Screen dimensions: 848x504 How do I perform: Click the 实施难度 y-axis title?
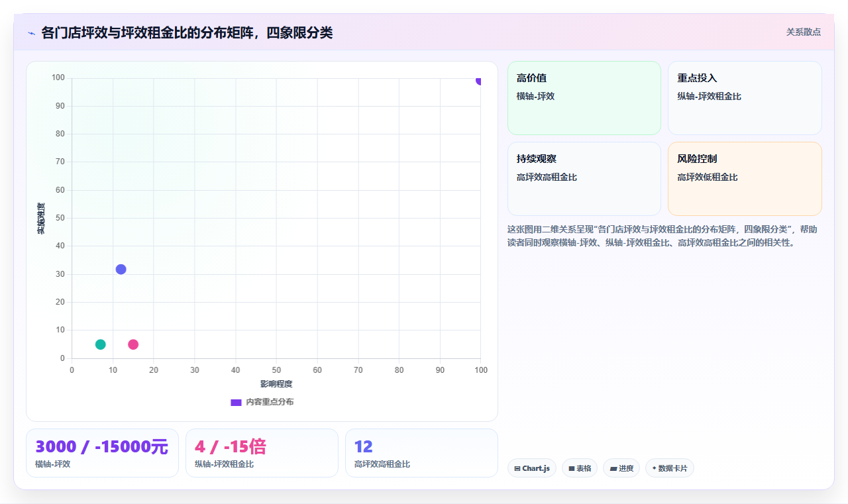[41, 218]
